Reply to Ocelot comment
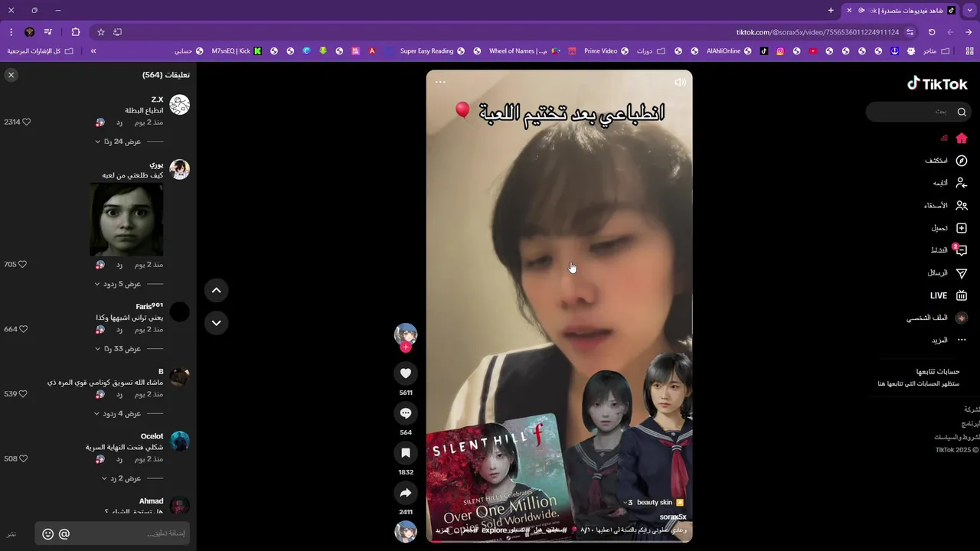The width and height of the screenshot is (980, 551). 119,459
